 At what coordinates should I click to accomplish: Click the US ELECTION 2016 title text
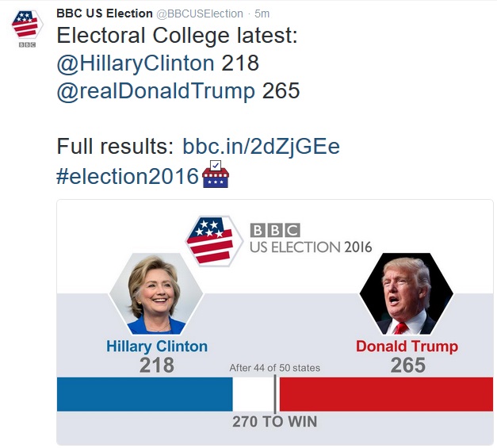[x=311, y=247]
